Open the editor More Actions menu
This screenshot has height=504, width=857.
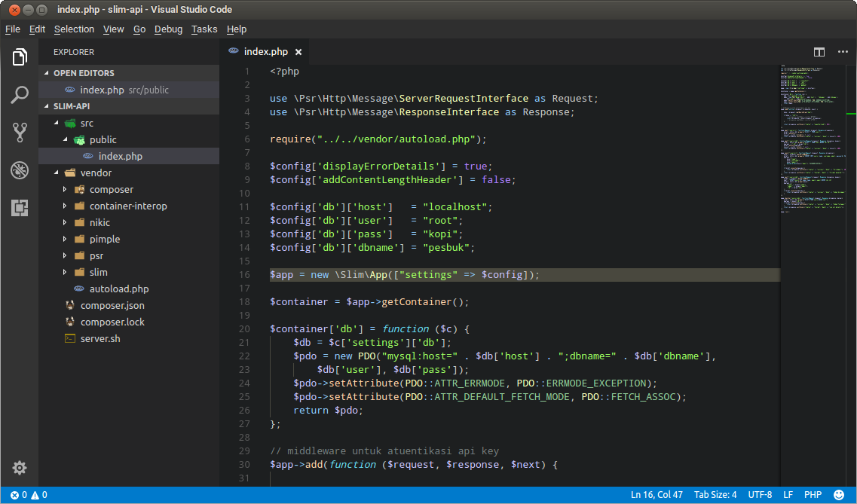[842, 52]
